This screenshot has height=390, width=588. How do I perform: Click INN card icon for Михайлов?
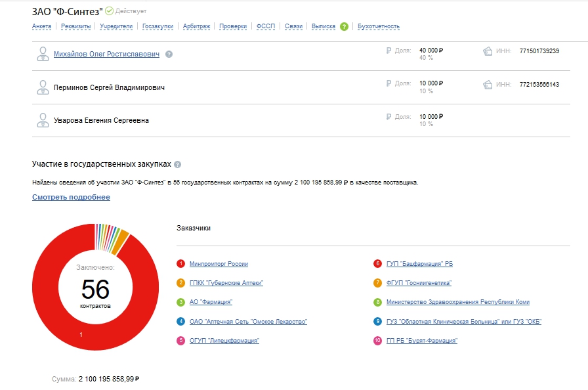488,51
